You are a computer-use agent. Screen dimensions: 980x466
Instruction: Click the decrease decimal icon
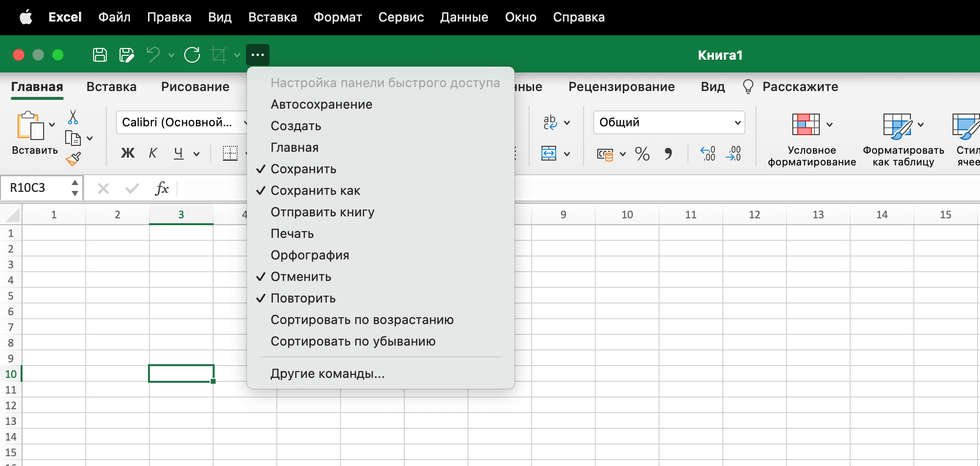734,153
